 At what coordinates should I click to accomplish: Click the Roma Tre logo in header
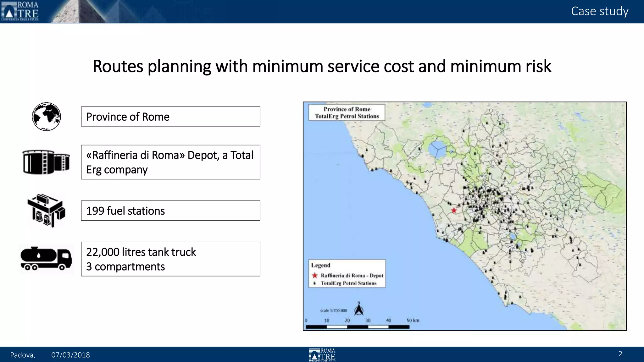tap(20, 11)
